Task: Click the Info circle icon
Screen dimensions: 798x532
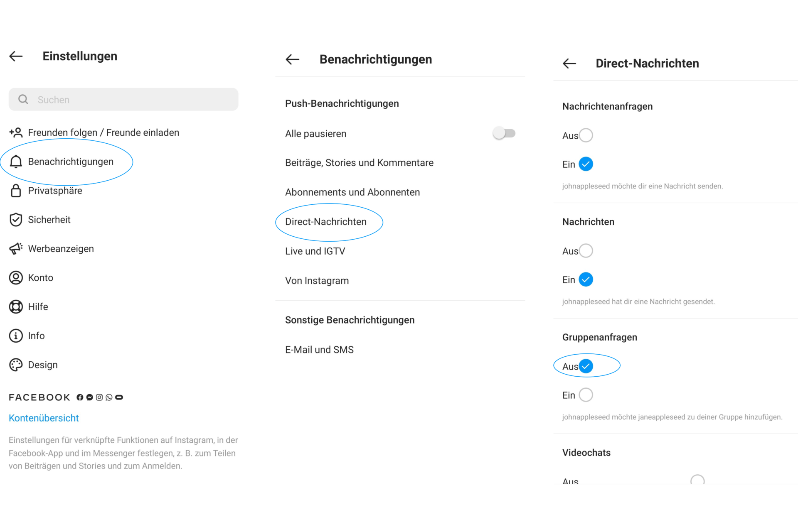Action: click(x=16, y=336)
